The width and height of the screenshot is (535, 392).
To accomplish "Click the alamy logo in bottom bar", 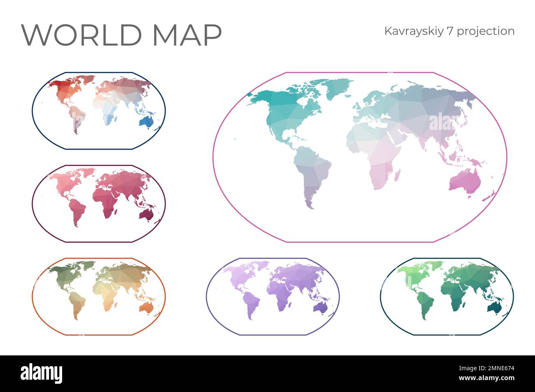I will 42,373.
